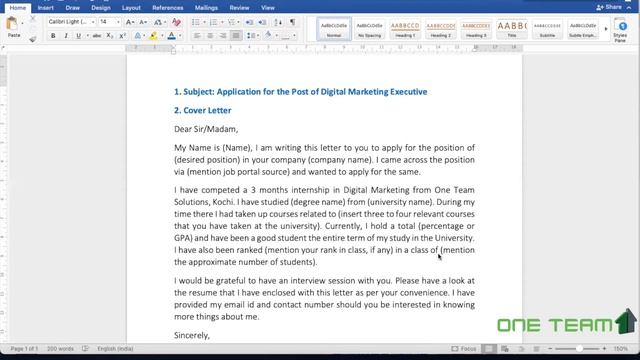Open the Styles Pane
The width and height of the screenshot is (640, 360).
(620, 30)
